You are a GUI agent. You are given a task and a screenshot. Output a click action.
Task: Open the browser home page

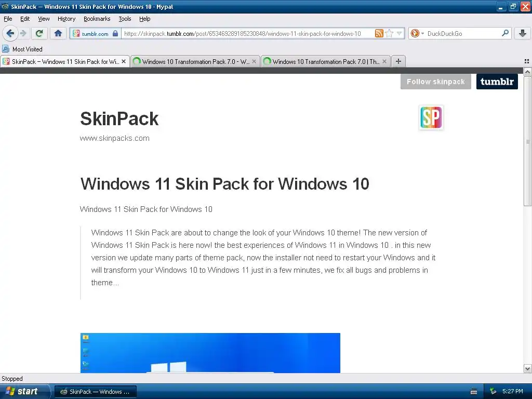(x=58, y=33)
